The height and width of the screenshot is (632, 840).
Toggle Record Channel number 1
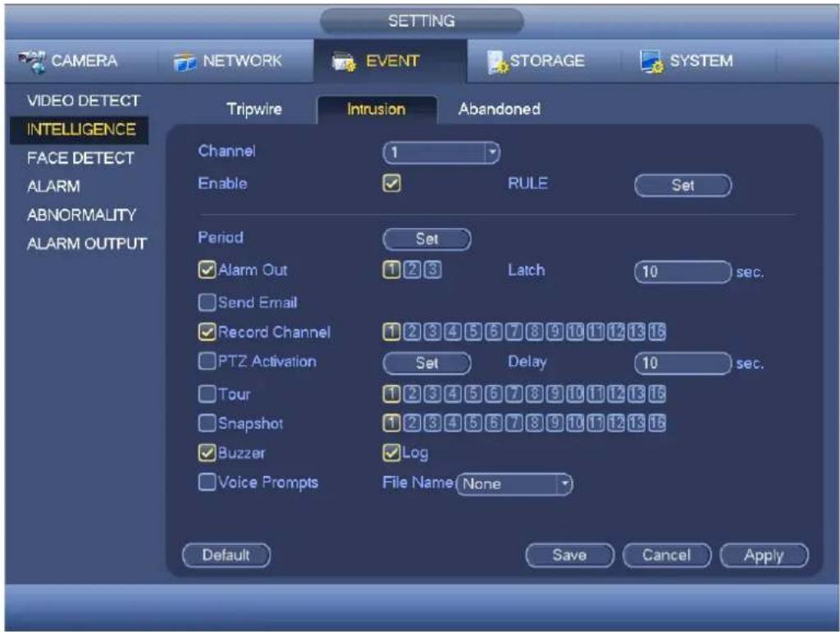391,332
